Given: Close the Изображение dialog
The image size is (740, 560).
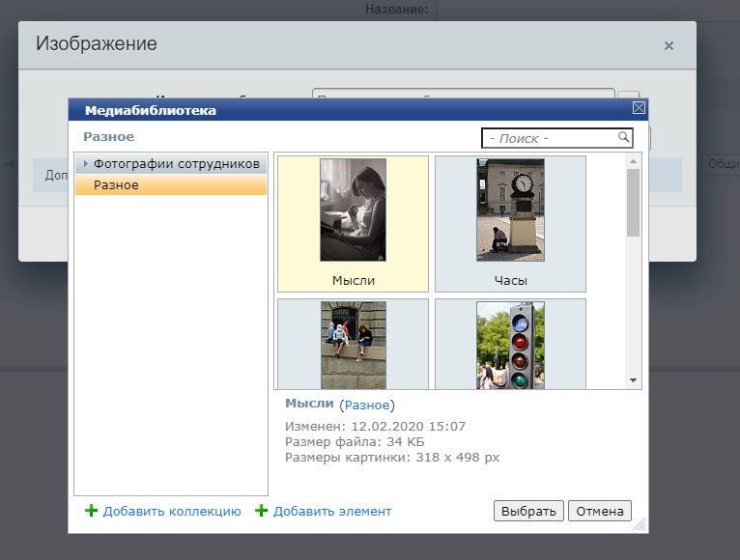Looking at the screenshot, I should (669, 45).
